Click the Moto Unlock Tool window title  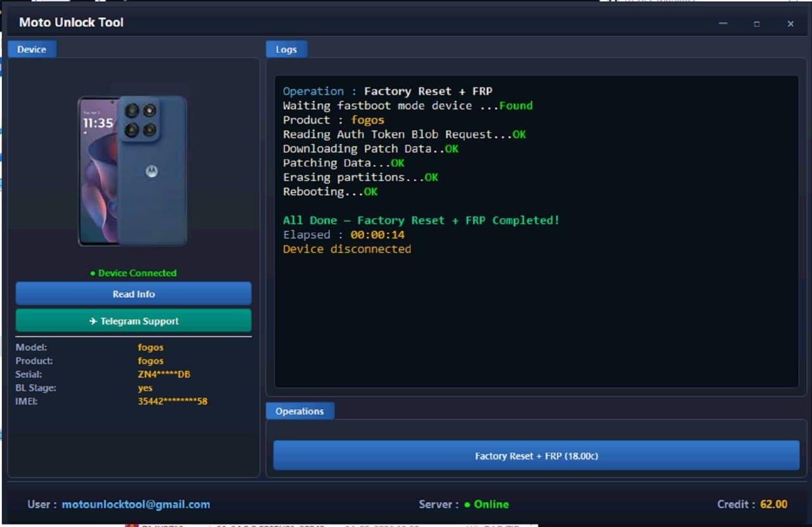[x=71, y=22]
